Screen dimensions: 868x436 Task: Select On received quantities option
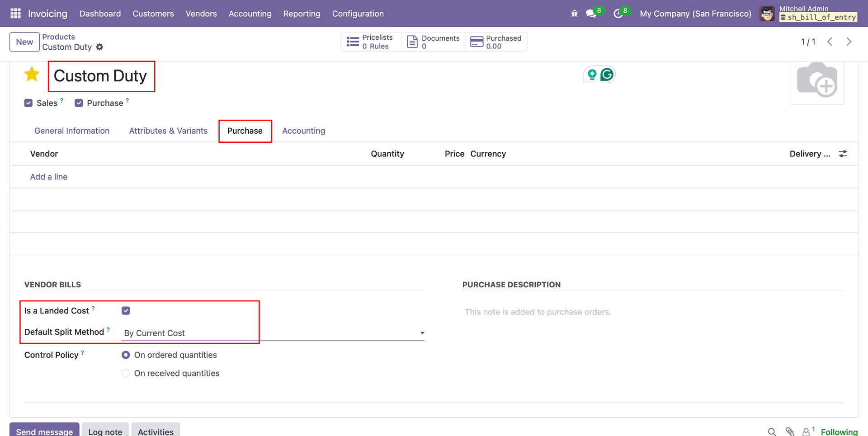126,373
